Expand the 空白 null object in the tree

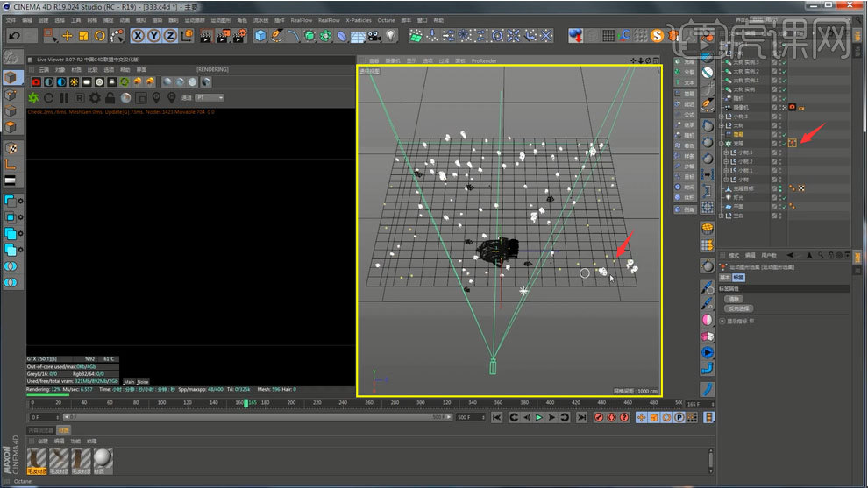tap(722, 215)
